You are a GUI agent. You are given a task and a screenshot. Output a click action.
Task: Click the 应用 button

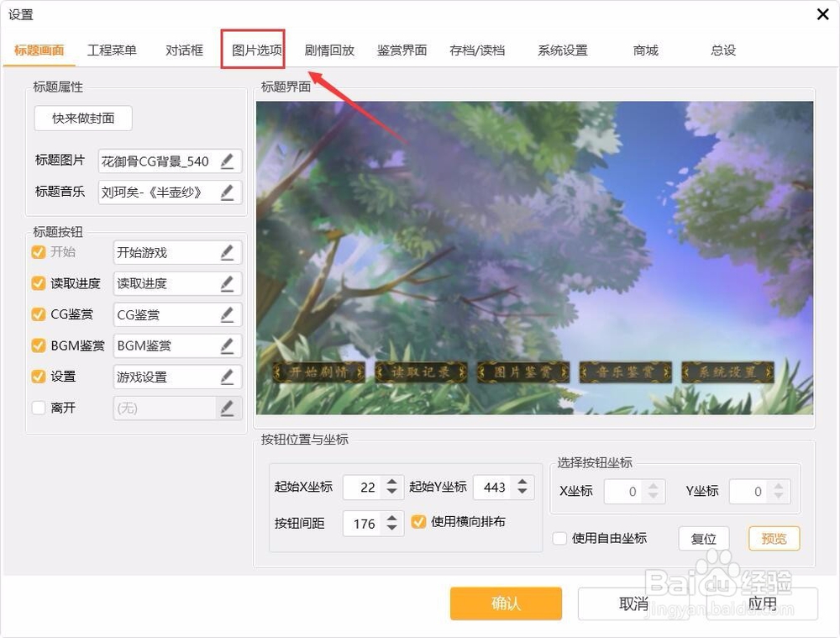(763, 604)
